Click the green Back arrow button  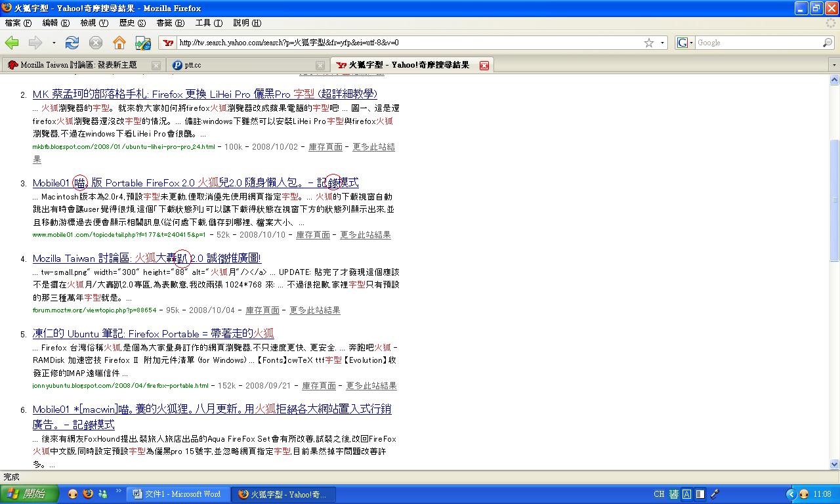pyautogui.click(x=12, y=43)
